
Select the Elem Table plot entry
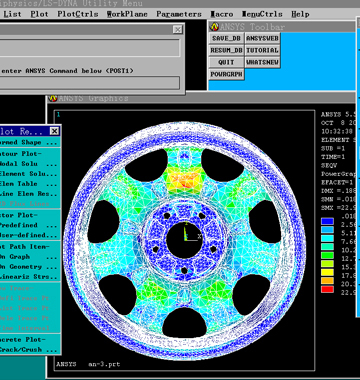click(x=29, y=184)
